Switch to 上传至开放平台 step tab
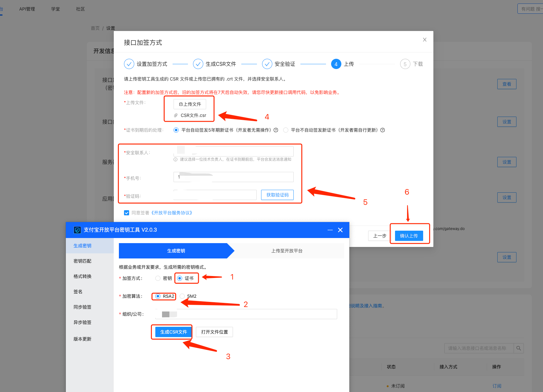543x392 pixels. click(287, 251)
